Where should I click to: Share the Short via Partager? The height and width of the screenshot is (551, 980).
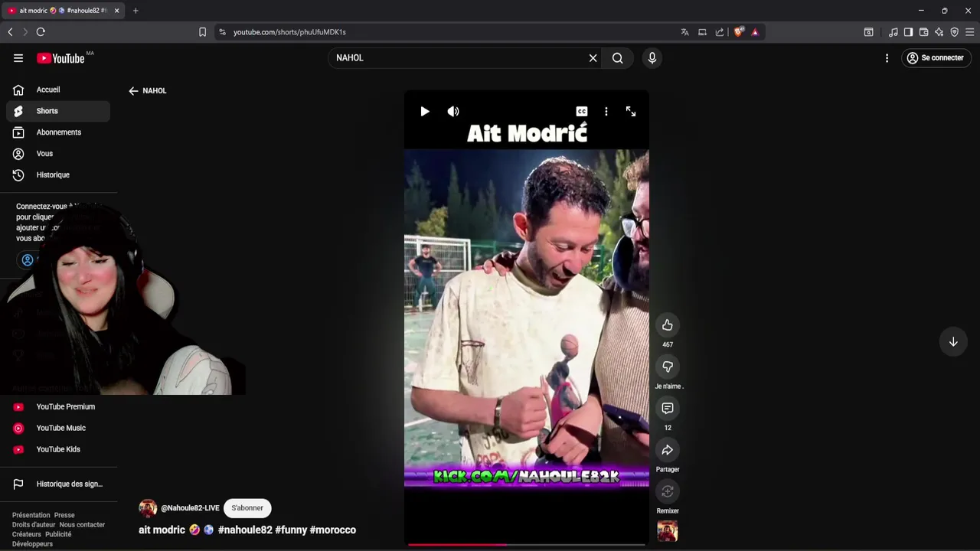point(668,450)
